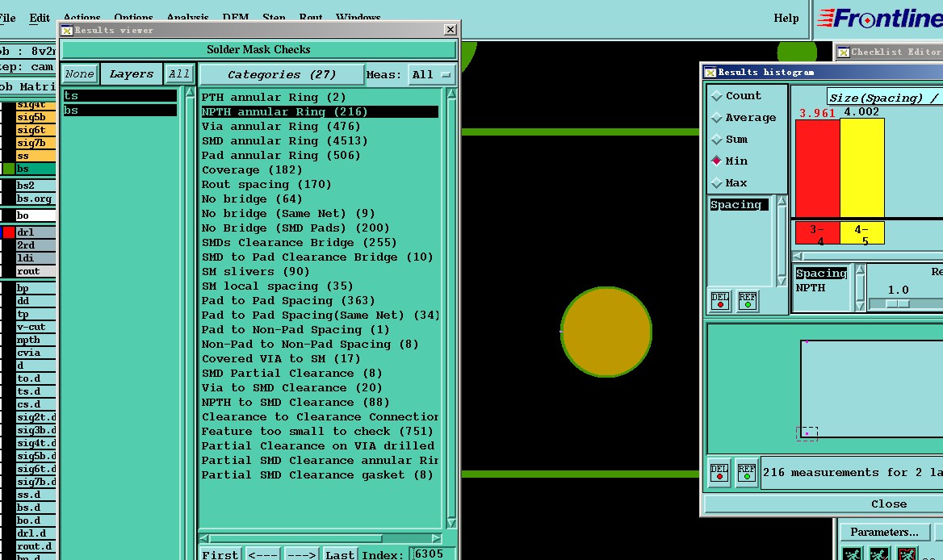Click the red 3-4 histogram range swatch

click(817, 233)
